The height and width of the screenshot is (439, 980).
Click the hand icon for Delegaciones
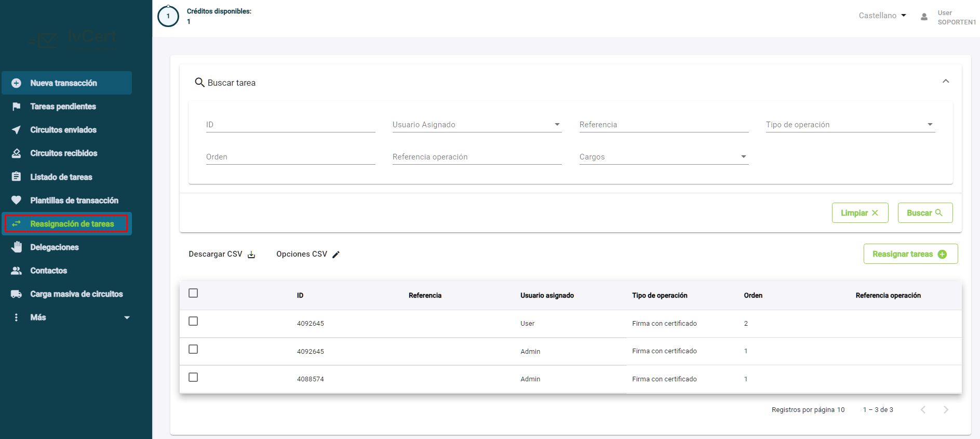(x=16, y=247)
